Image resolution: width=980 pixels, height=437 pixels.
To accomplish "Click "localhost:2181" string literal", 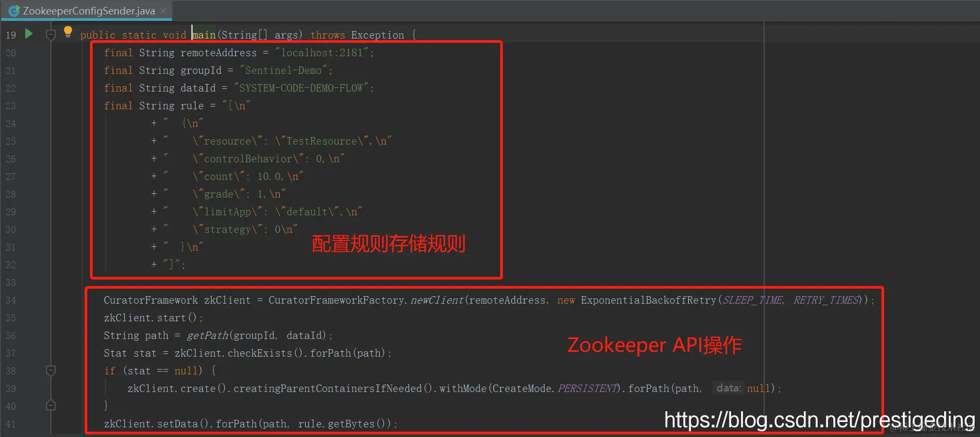I will (x=322, y=52).
